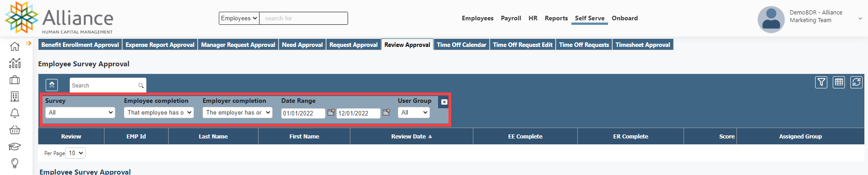Screen dimensions: 868x175
Task: Open the analytics chart sidebar icon
Action: coord(14,63)
